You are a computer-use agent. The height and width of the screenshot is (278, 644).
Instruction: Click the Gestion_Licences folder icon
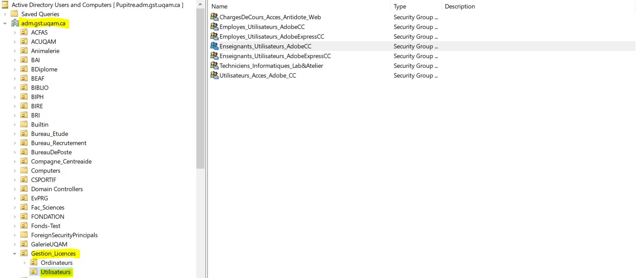tap(24, 253)
